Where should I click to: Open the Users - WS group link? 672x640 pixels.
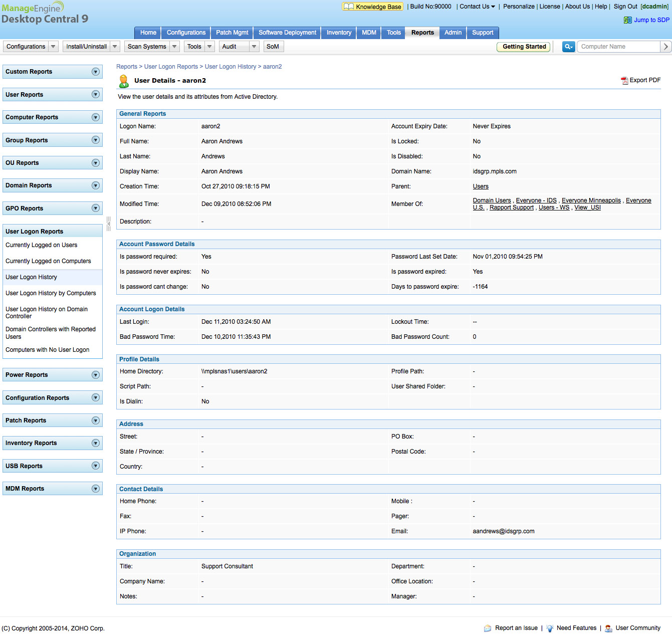(x=554, y=207)
